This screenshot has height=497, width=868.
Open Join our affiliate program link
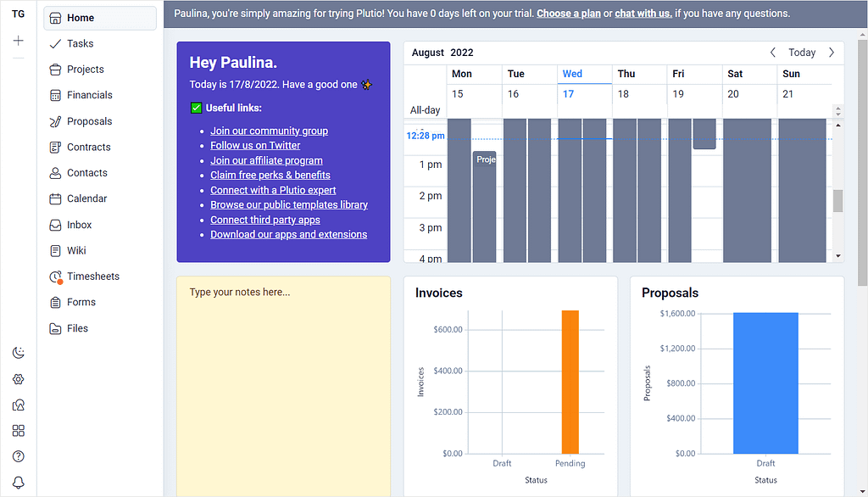(x=266, y=160)
